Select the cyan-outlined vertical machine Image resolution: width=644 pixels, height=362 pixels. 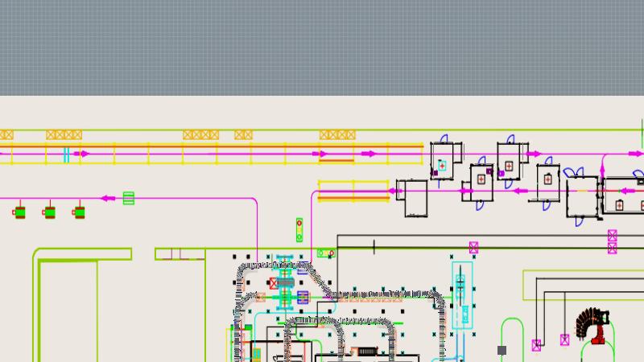click(x=461, y=294)
